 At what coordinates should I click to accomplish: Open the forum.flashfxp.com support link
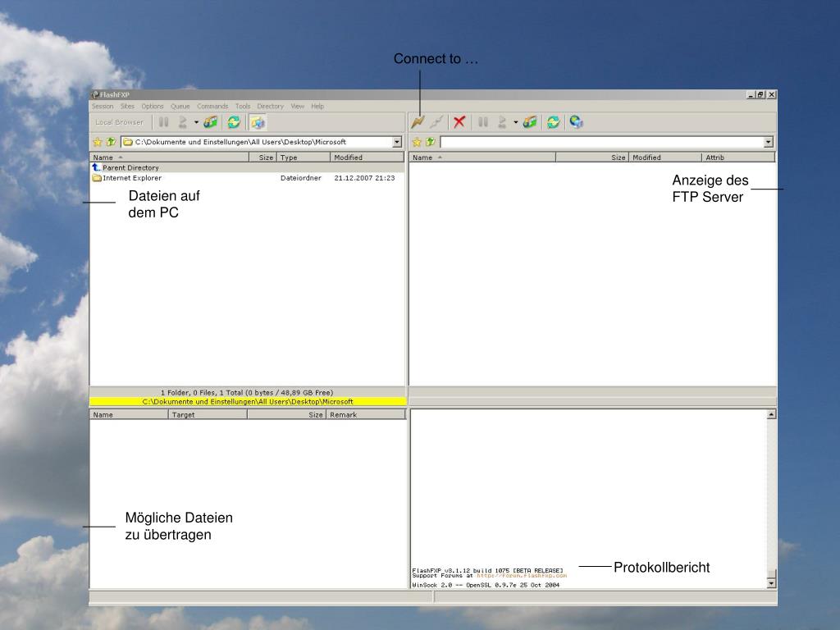(522, 576)
